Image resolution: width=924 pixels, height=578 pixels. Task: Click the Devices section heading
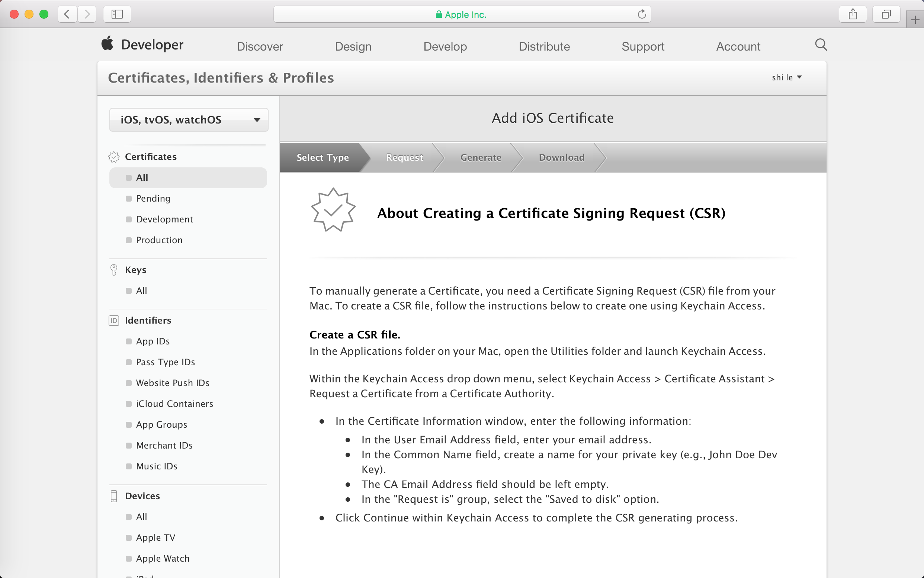(142, 496)
